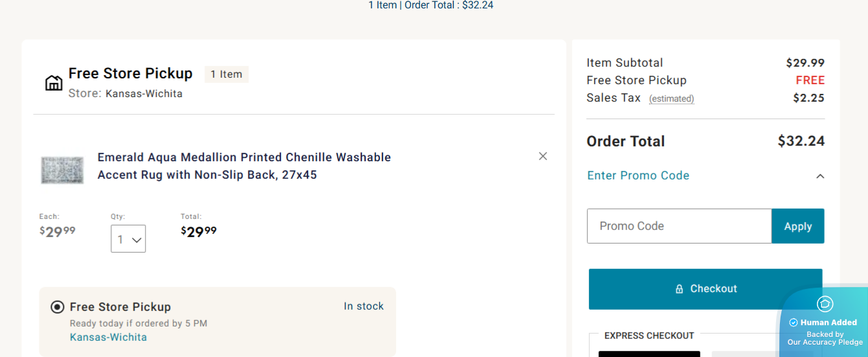Click the Kansas-Wichita store link
The height and width of the screenshot is (357, 868).
(108, 338)
